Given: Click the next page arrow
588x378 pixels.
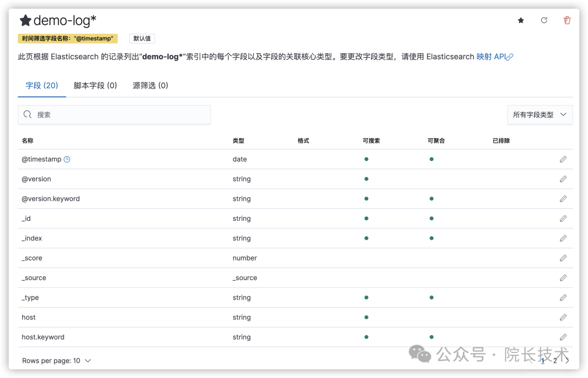Looking at the screenshot, I should coord(567,361).
